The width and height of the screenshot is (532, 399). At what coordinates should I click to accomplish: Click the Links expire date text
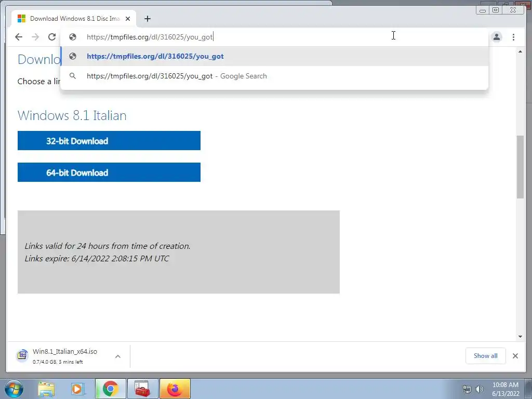[97, 259]
